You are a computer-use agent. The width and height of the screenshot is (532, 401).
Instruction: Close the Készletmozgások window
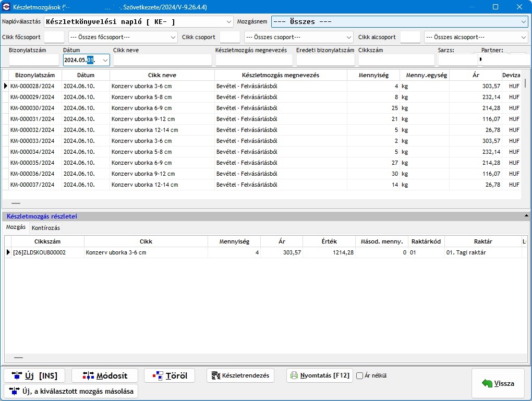pos(519,7)
